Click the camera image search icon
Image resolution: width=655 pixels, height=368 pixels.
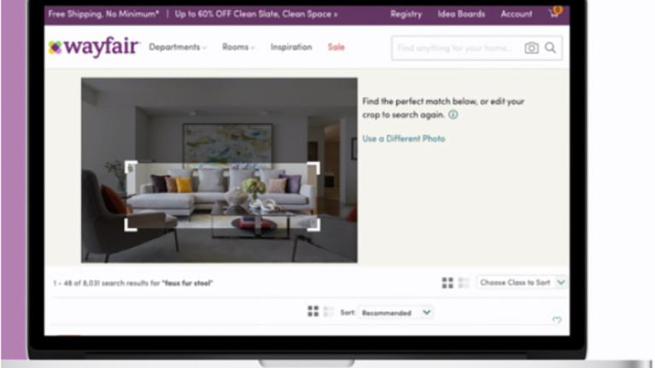click(x=531, y=48)
